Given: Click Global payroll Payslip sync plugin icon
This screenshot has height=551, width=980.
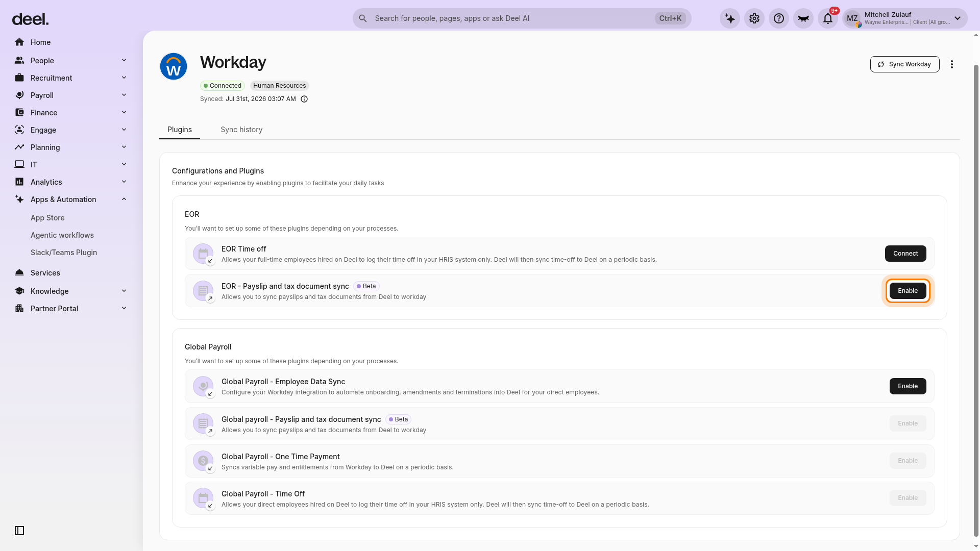Looking at the screenshot, I should pyautogui.click(x=203, y=423).
